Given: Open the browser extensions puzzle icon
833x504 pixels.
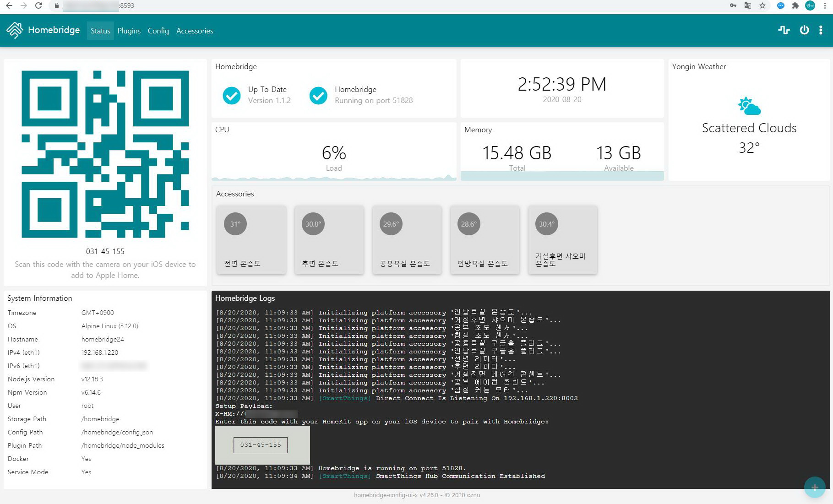Looking at the screenshot, I should (795, 5).
